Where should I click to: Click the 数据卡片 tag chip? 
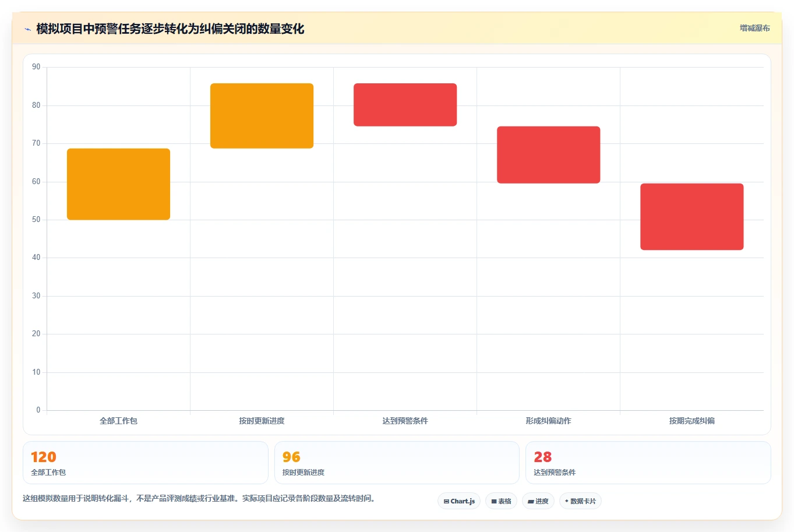580,501
